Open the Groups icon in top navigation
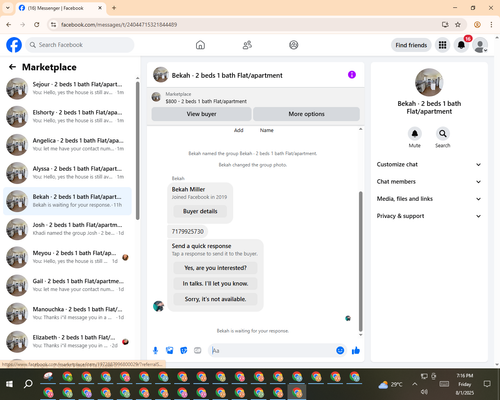Image resolution: width=500 pixels, height=400 pixels. pos(294,45)
